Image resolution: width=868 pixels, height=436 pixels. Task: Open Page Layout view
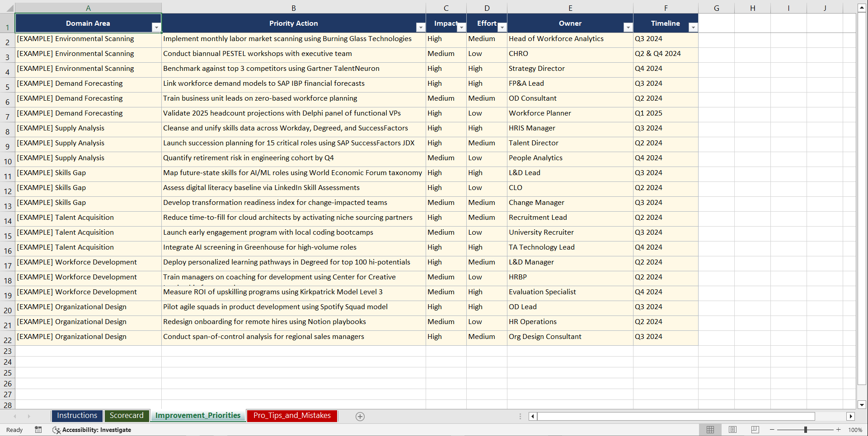[x=732, y=430]
